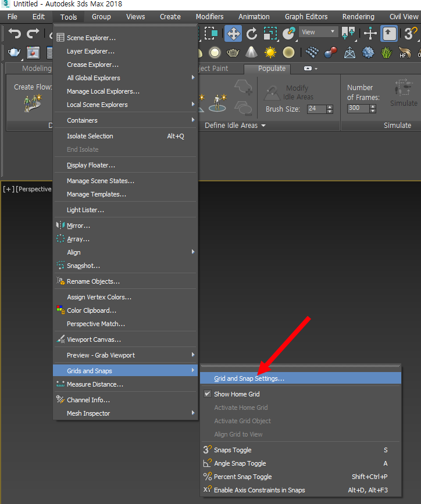
Task: Expand the Align submenu
Action: tap(126, 252)
